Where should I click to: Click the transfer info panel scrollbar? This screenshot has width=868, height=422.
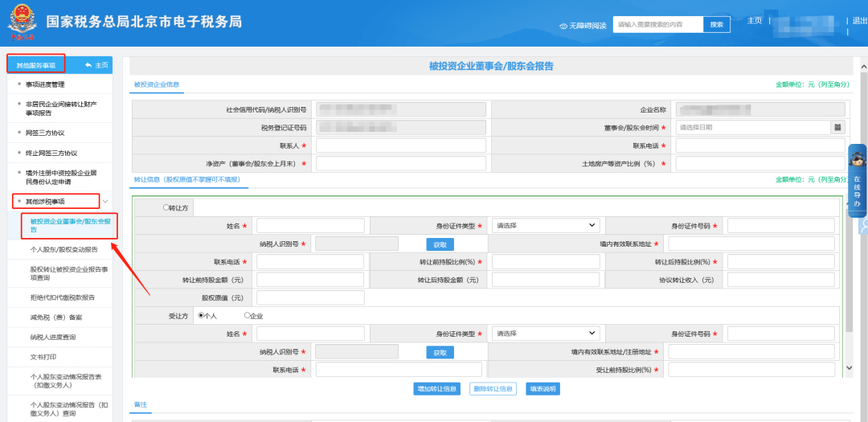point(847,281)
